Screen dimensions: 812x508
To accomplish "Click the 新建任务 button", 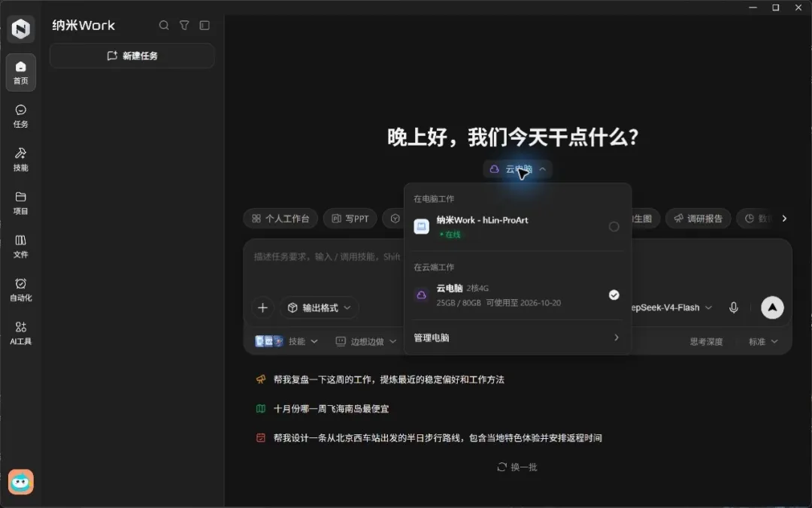I will pos(132,56).
